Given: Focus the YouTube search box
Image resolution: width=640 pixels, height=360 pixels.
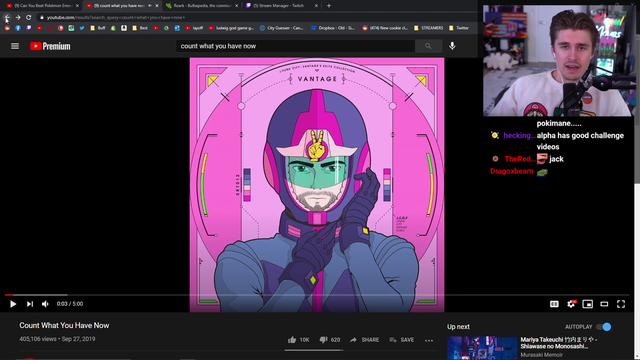Looking at the screenshot, I should tap(295, 46).
